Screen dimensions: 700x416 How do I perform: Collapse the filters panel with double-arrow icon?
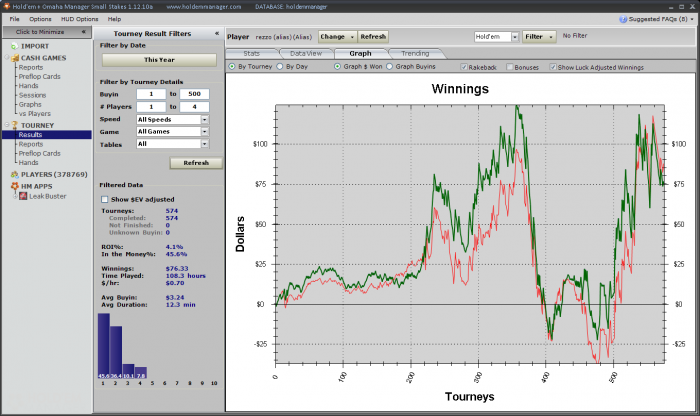click(217, 33)
